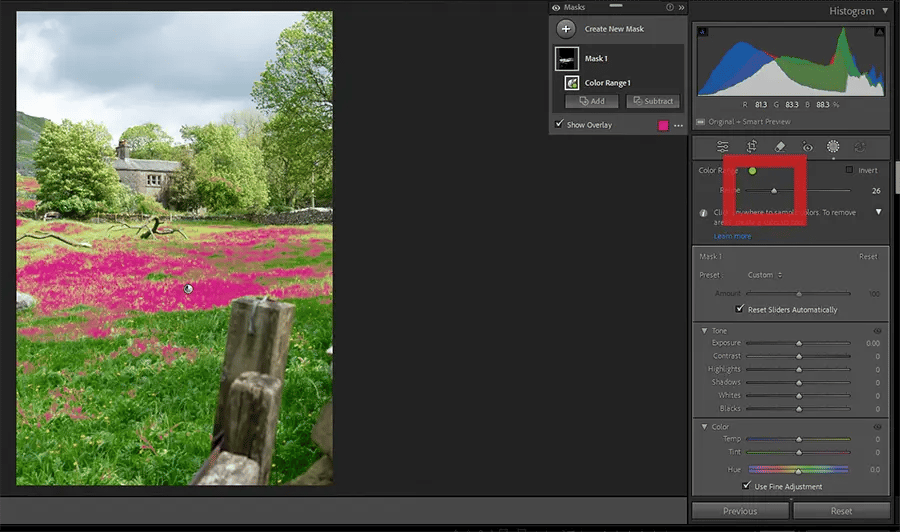Adjust the Amount slider handle

pyautogui.click(x=799, y=294)
